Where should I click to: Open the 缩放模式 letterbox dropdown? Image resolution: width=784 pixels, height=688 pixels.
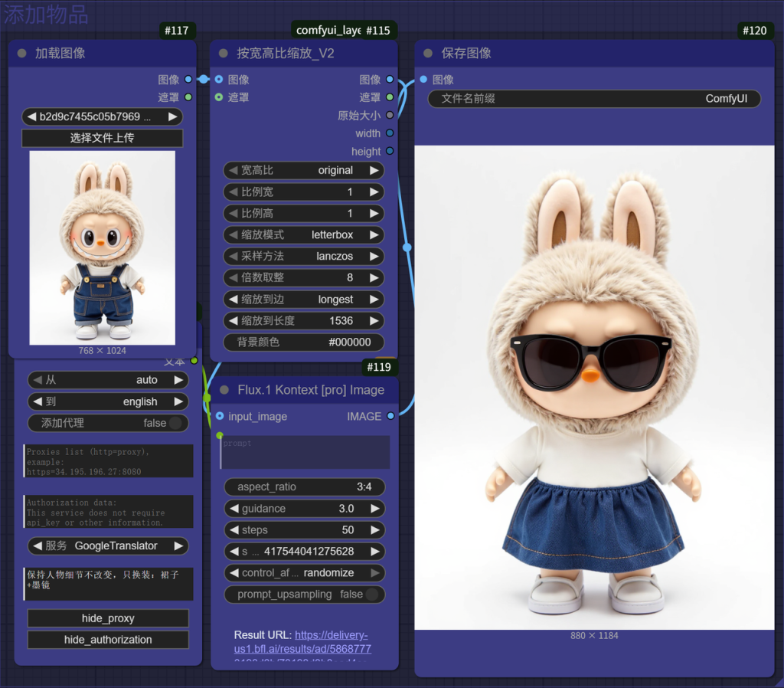(x=304, y=235)
